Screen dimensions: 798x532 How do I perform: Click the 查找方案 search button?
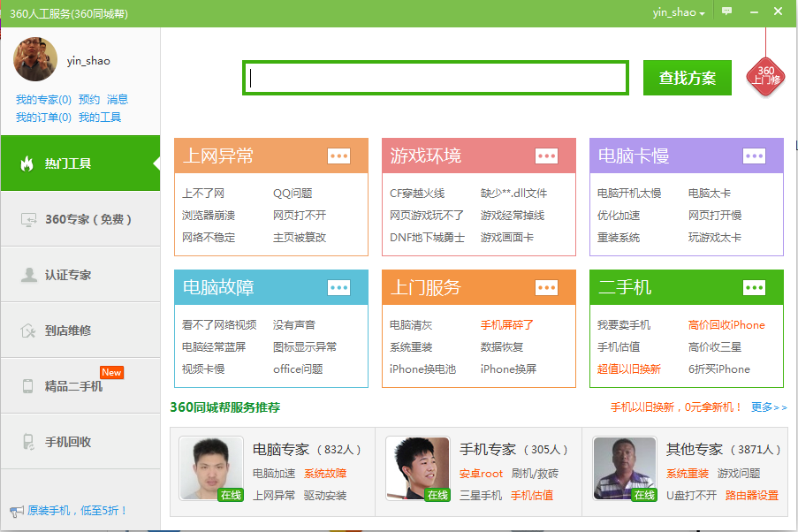click(x=687, y=78)
